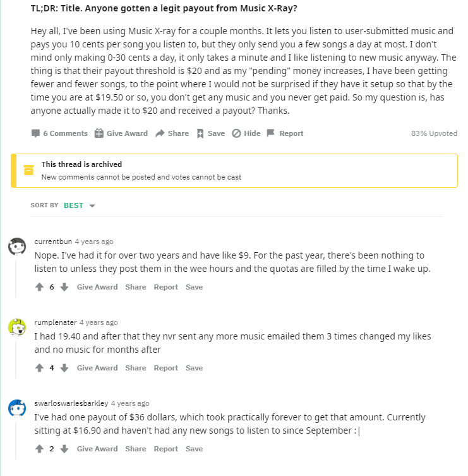Report the post with flag button
Screen dimensions: 468x476
point(270,133)
